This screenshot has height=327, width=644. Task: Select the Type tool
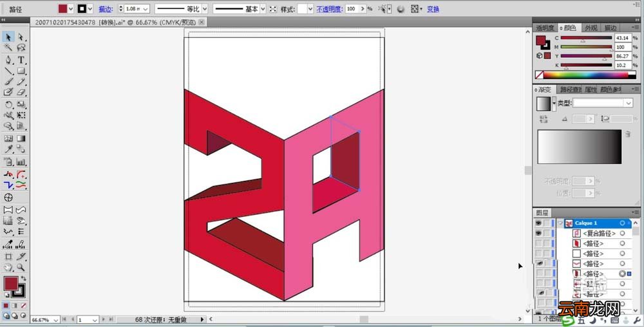point(21,61)
